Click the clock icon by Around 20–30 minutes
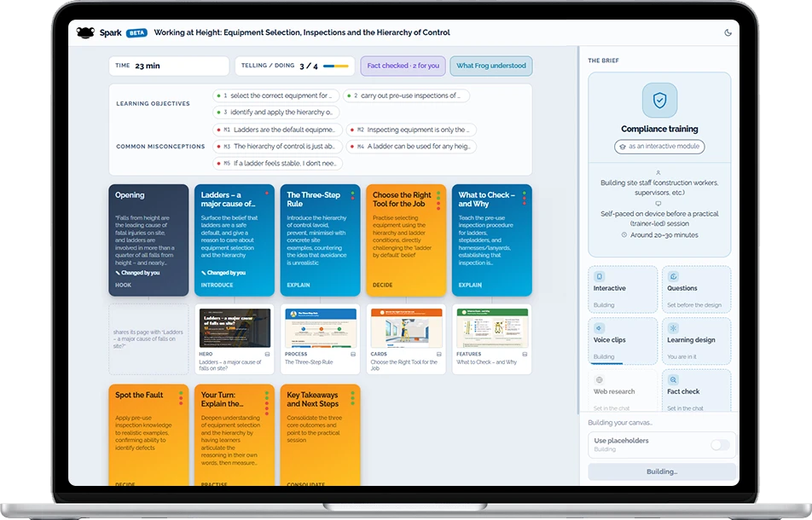812x520 pixels. 624,235
